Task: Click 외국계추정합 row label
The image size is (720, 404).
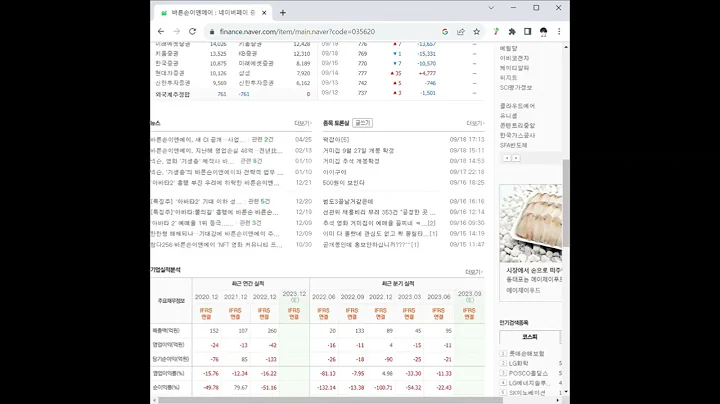Action: (x=172, y=94)
